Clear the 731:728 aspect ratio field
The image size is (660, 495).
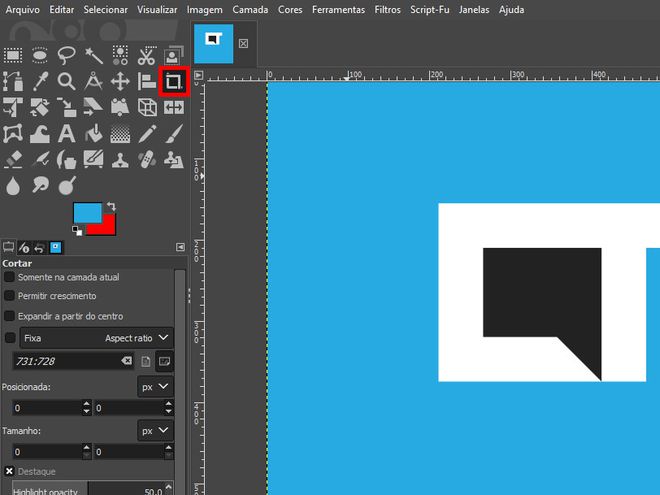[126, 361]
